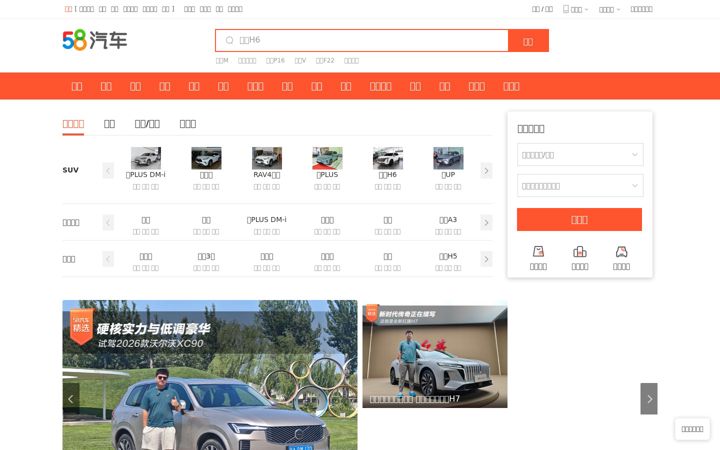The height and width of the screenshot is (450, 720).
Task: Click the A3 model link
Action: [448, 220]
